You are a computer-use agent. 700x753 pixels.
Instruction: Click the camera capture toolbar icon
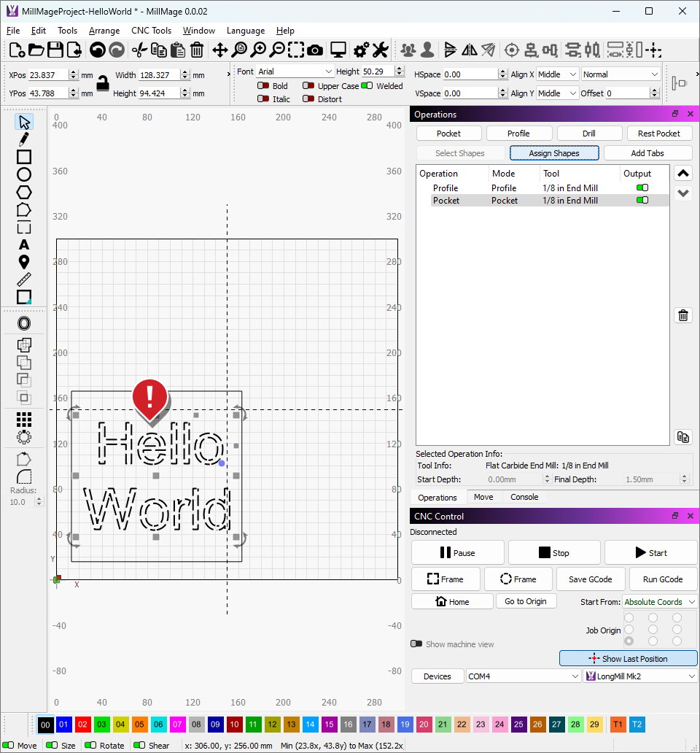click(315, 50)
